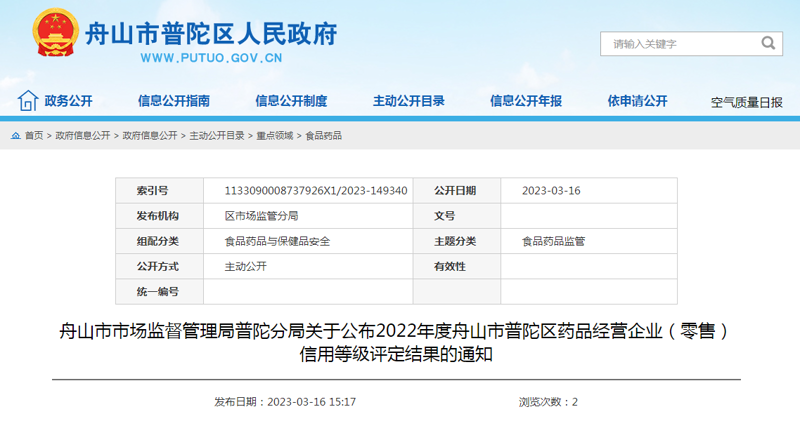This screenshot has height=421, width=800.
Task: Click the site title 舟山市普陀区人民政府
Action: pyautogui.click(x=211, y=34)
